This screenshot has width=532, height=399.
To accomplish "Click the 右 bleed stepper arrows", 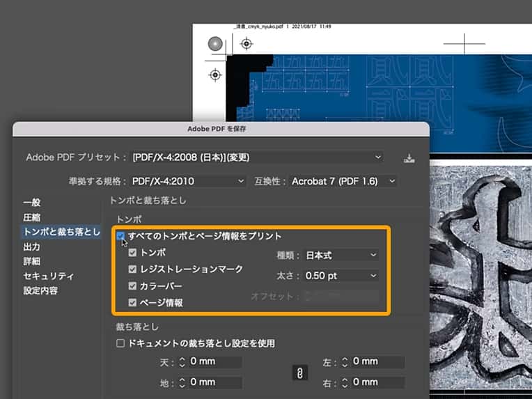I will click(x=345, y=383).
